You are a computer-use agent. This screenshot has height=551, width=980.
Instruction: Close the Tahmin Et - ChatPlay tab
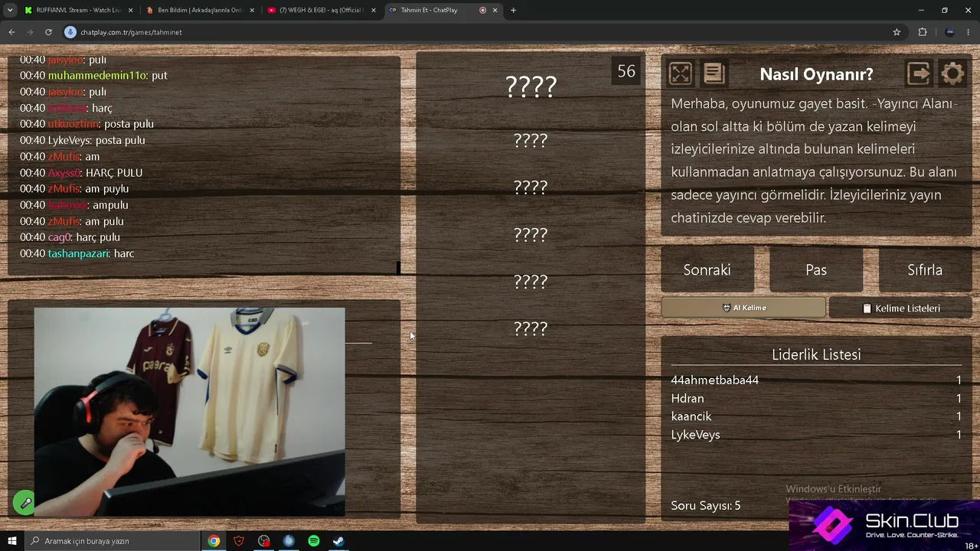[495, 10]
